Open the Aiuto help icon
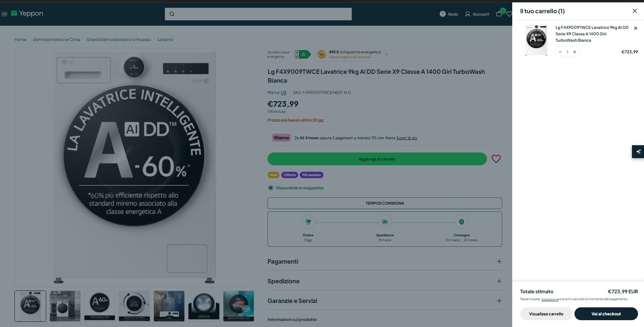644x327 pixels. [443, 14]
